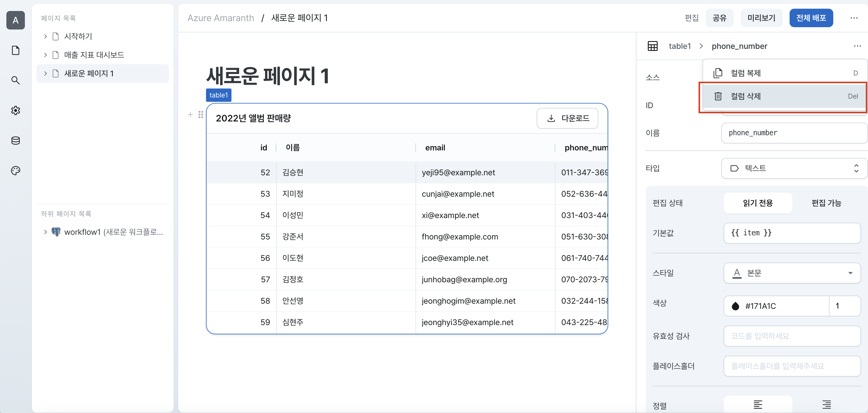868x413 pixels.
Task: Click the table1 breadcrumb in panel
Action: point(680,46)
